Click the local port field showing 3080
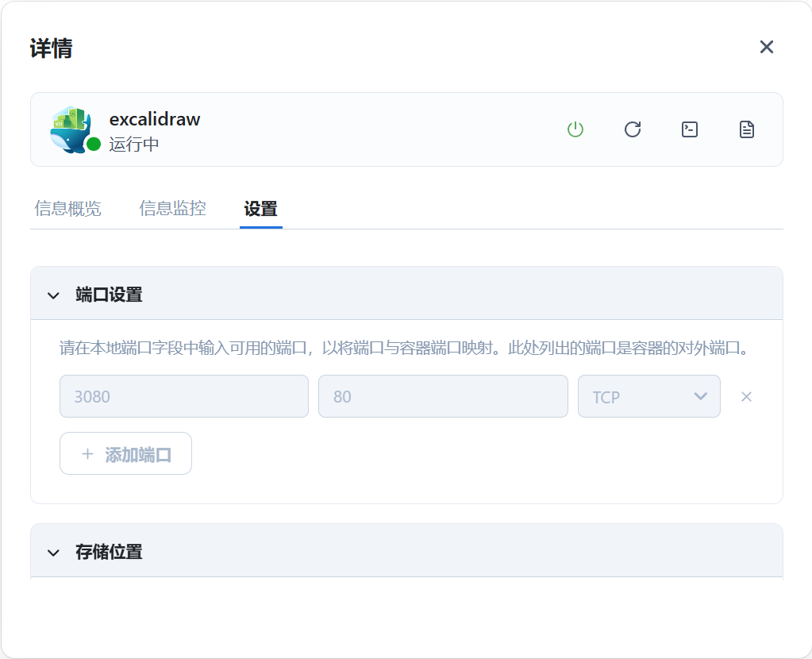 click(x=184, y=396)
